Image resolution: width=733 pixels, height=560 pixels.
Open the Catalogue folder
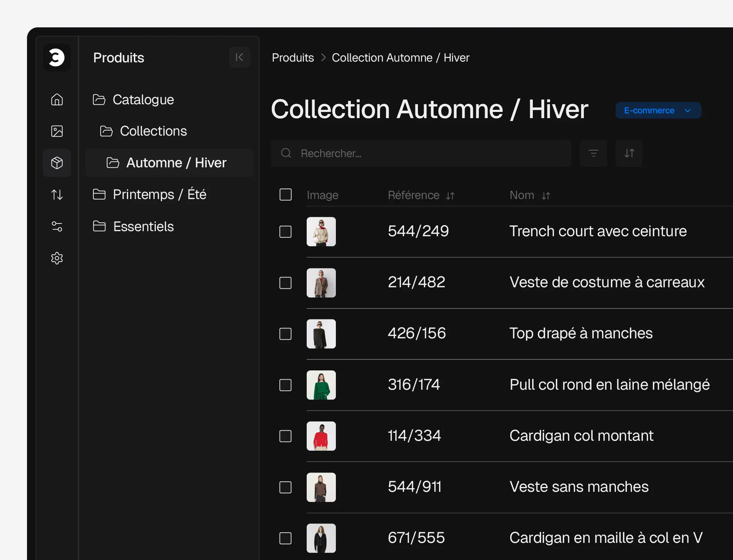[143, 100]
